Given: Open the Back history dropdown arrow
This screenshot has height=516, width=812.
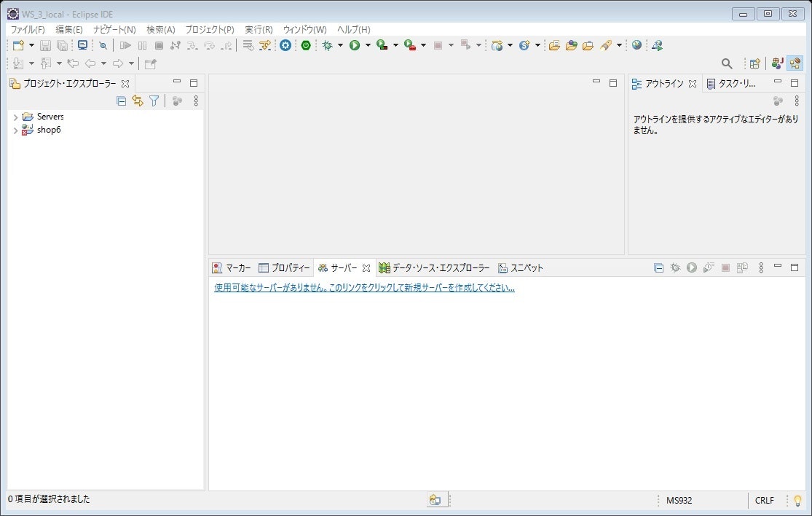Looking at the screenshot, I should coord(103,63).
